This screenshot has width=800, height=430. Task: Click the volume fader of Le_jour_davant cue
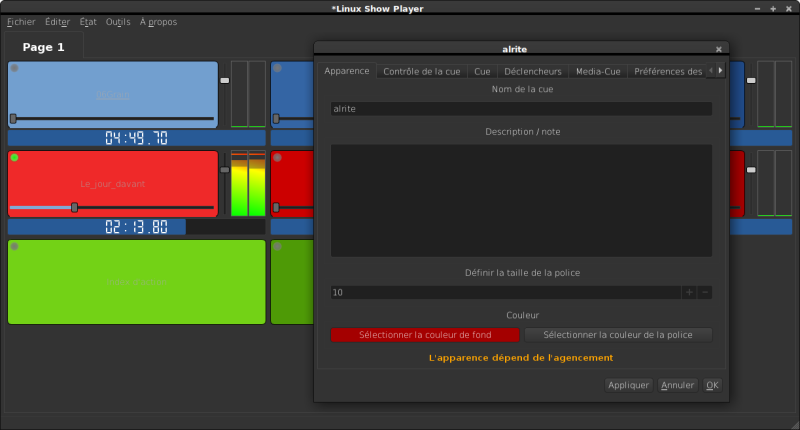224,170
